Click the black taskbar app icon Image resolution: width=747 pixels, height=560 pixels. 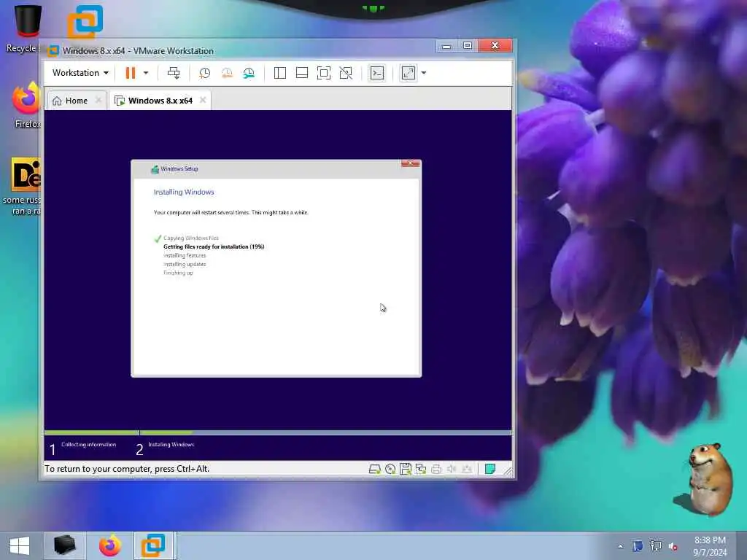pyautogui.click(x=65, y=545)
